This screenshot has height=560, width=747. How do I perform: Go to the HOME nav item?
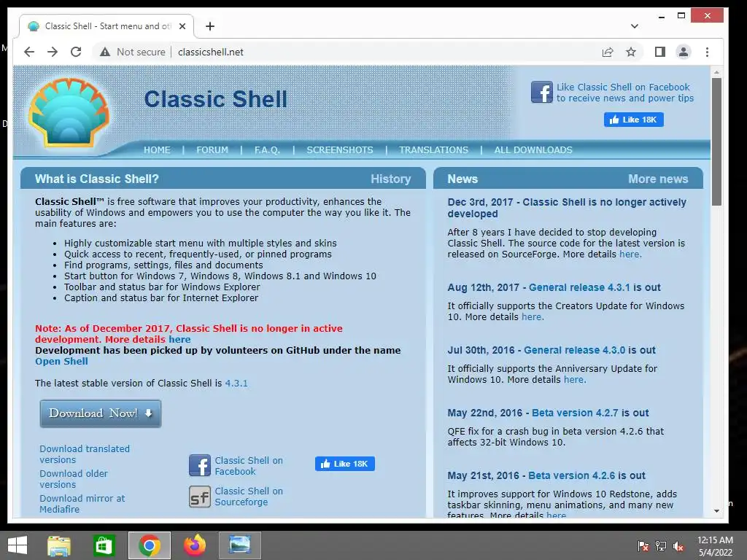[x=157, y=150]
